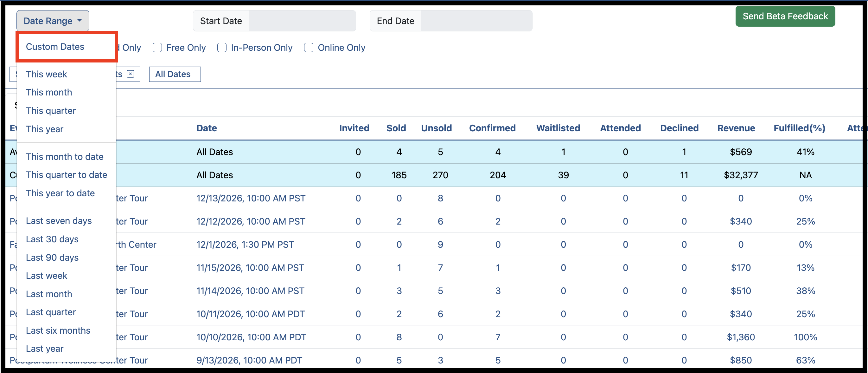
Task: Enable the In-Person Only checkbox
Action: tap(222, 48)
